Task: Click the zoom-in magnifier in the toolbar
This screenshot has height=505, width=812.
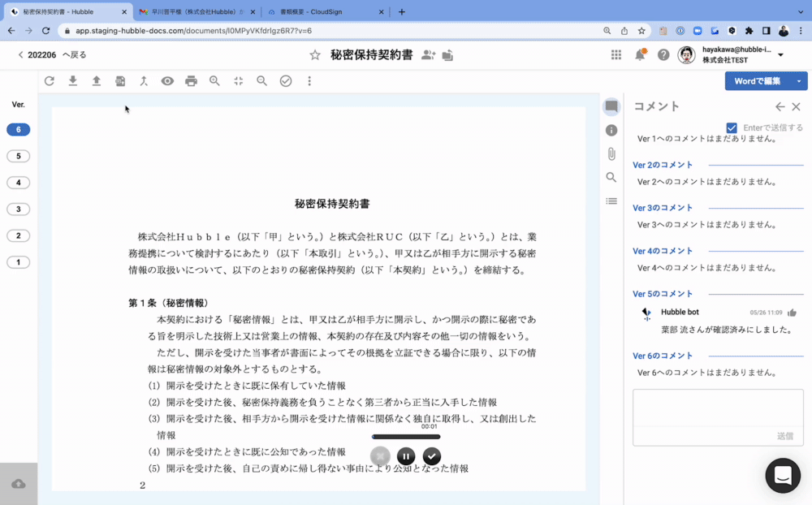Action: point(214,81)
